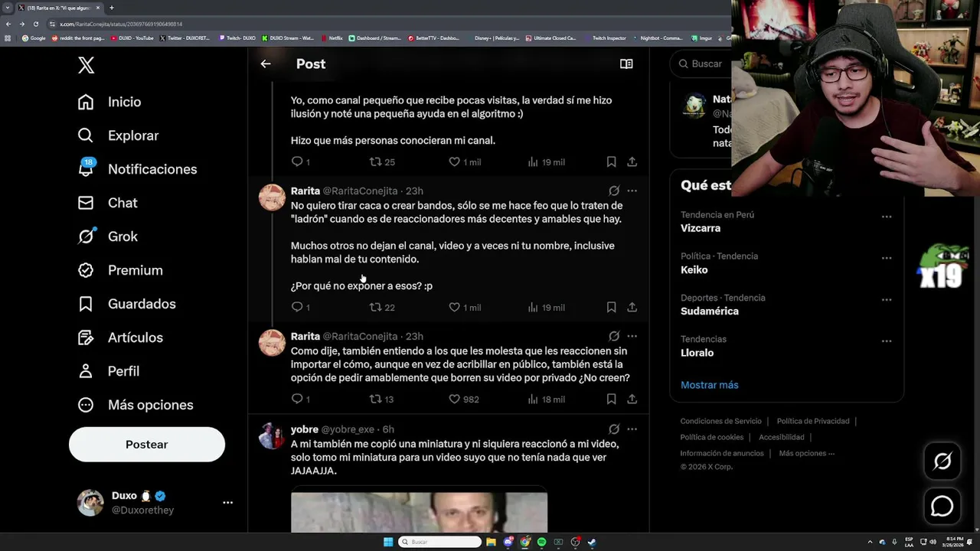Screen dimensions: 980x551
Task: Click the X logo in the sidebar
Action: 87,65
